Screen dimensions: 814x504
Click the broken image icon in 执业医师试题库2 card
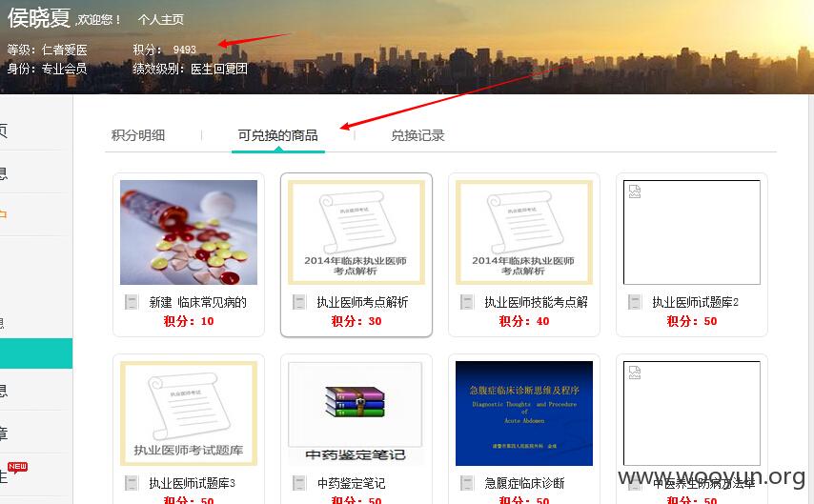click(635, 191)
